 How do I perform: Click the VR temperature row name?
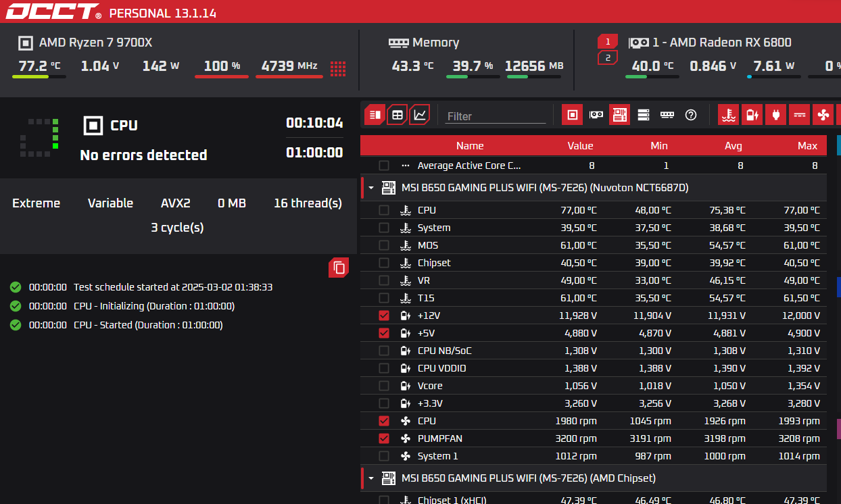tap(424, 280)
